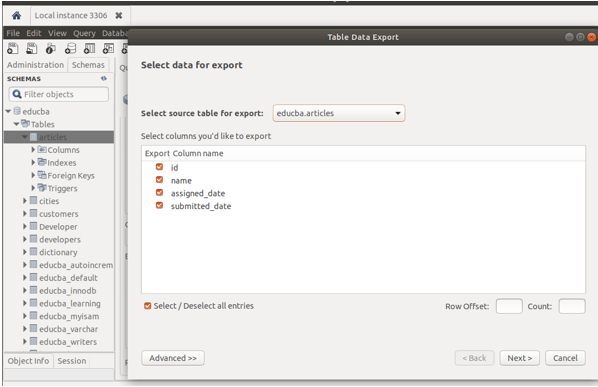The height and width of the screenshot is (387, 598).
Task: Uncheck the id column export checkbox
Action: pyautogui.click(x=159, y=167)
